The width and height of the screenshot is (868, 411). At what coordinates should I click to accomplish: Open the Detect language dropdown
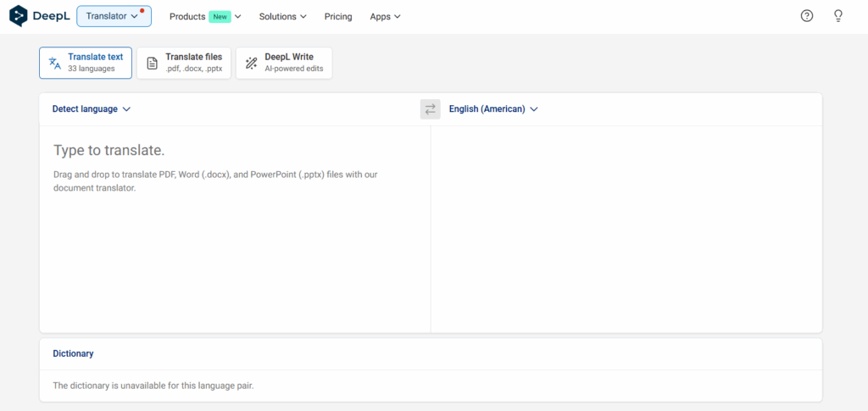91,109
